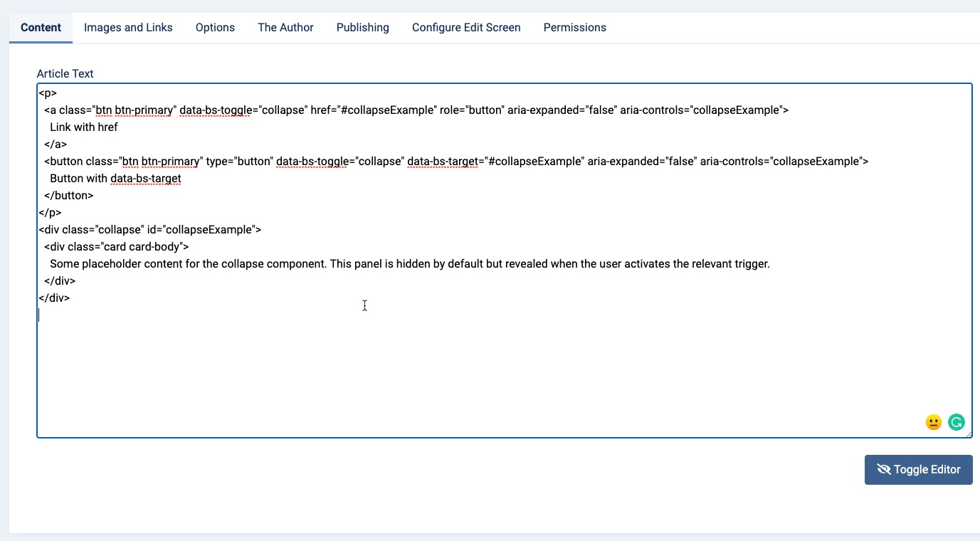Open the Publishing tab

click(362, 28)
